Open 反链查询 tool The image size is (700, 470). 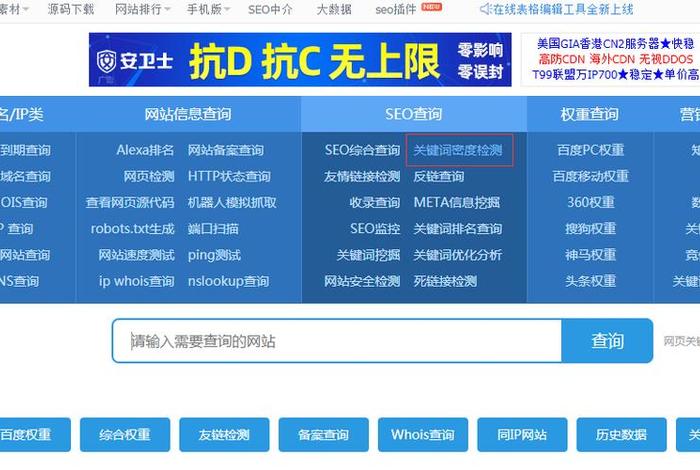pos(439,176)
